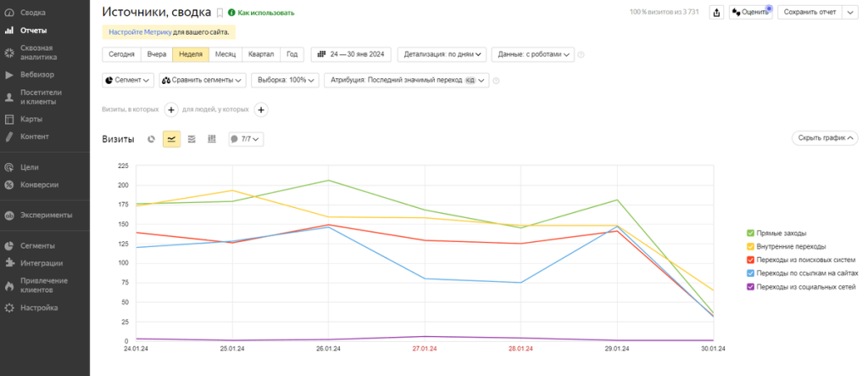Open the date range calendar picker
The height and width of the screenshot is (376, 868).
click(351, 54)
